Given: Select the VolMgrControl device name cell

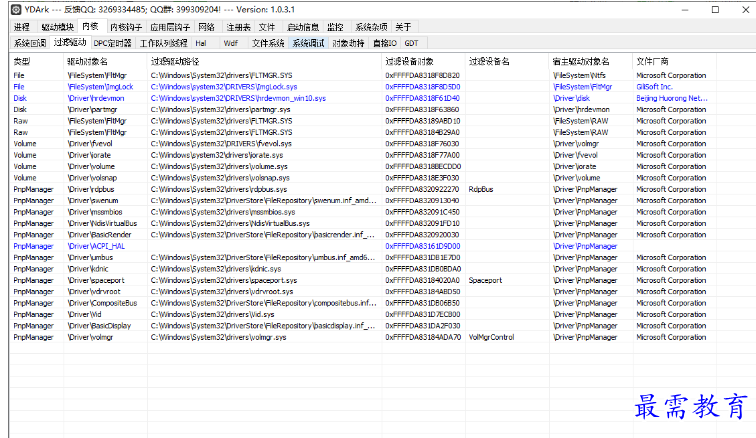Looking at the screenshot, I should (x=491, y=337).
